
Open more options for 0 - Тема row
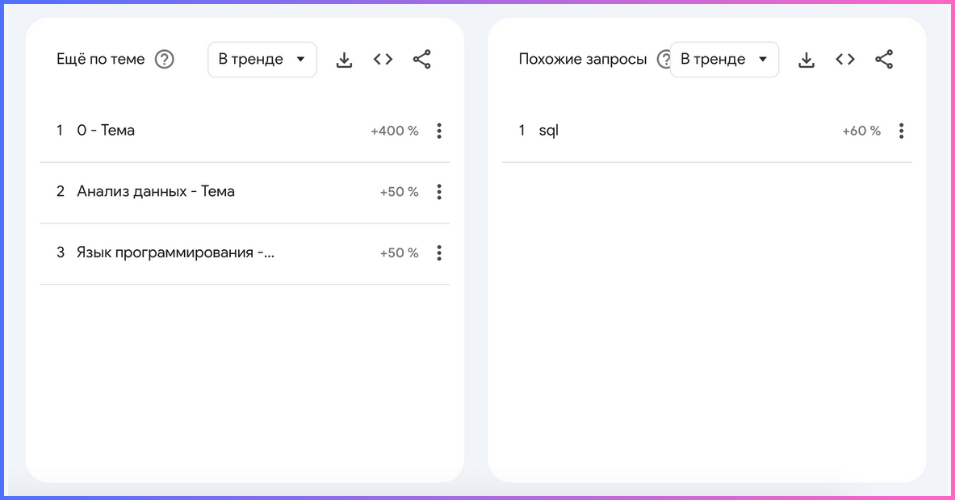click(439, 131)
